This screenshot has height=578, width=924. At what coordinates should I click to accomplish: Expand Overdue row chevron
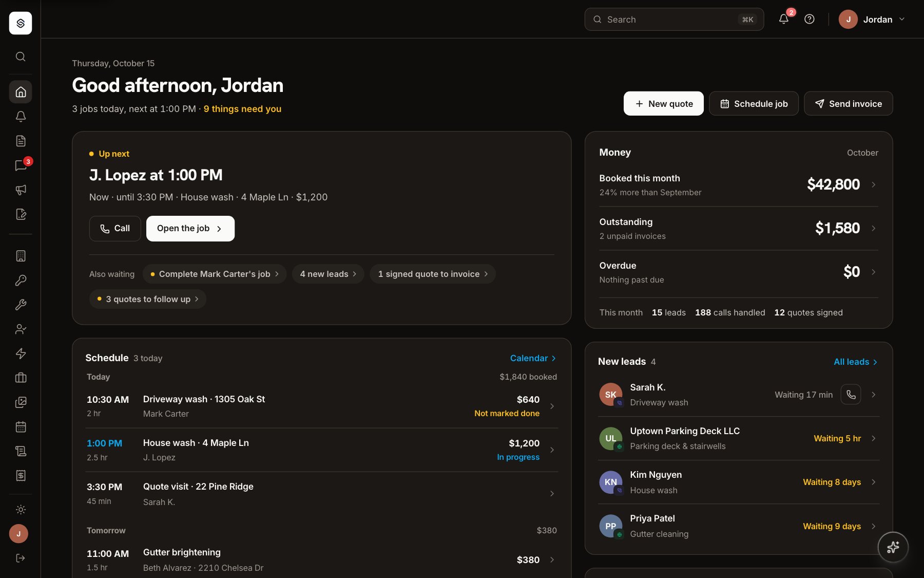pos(873,272)
